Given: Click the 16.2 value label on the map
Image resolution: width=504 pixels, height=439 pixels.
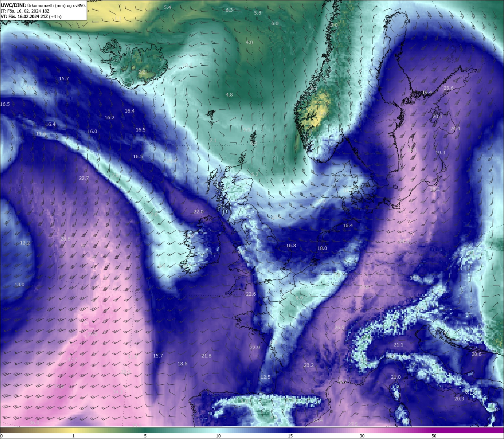Looking at the screenshot, I should (109, 118).
